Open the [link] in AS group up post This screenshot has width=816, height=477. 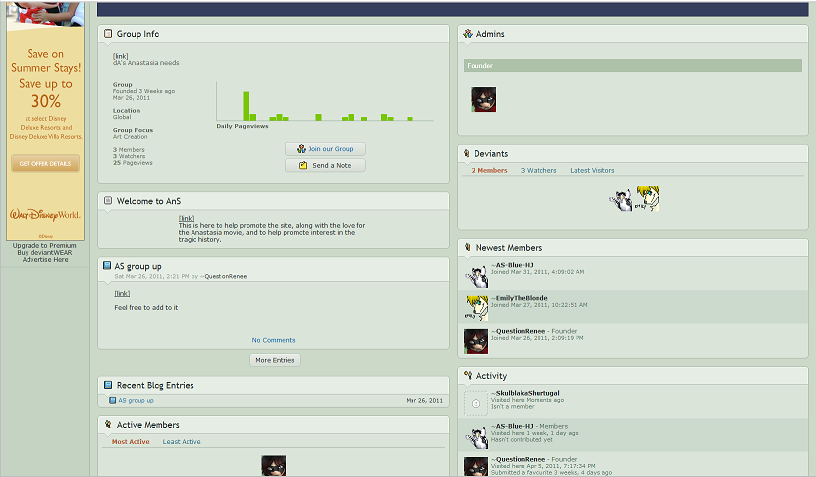[x=122, y=293]
